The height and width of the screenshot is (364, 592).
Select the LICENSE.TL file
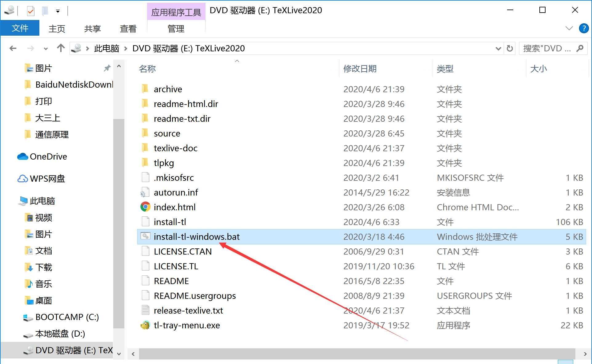click(176, 266)
